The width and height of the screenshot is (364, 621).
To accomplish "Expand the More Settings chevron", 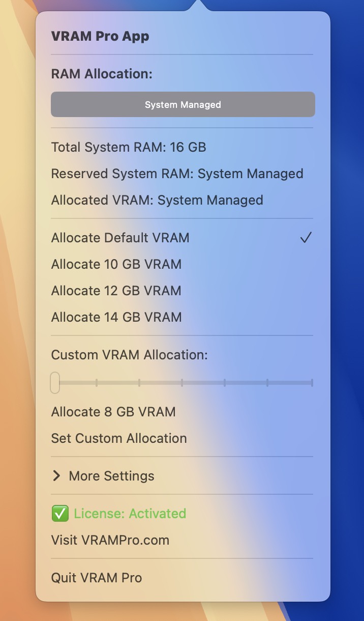I will pos(57,476).
